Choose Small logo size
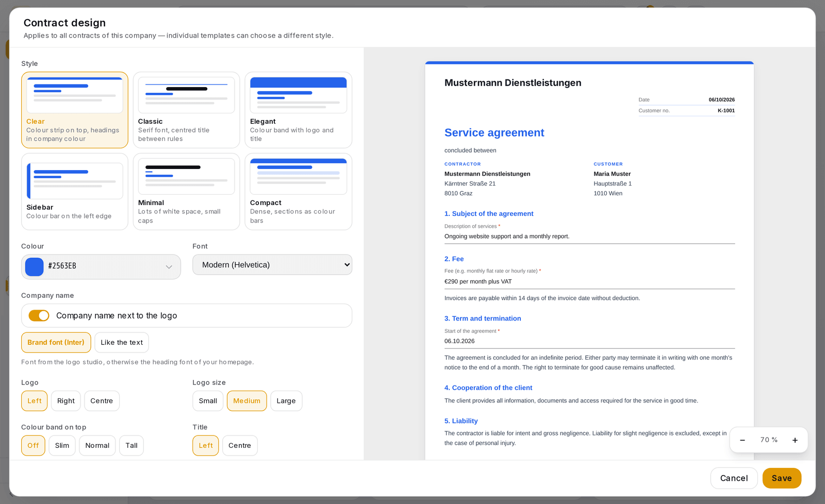 [x=208, y=401]
